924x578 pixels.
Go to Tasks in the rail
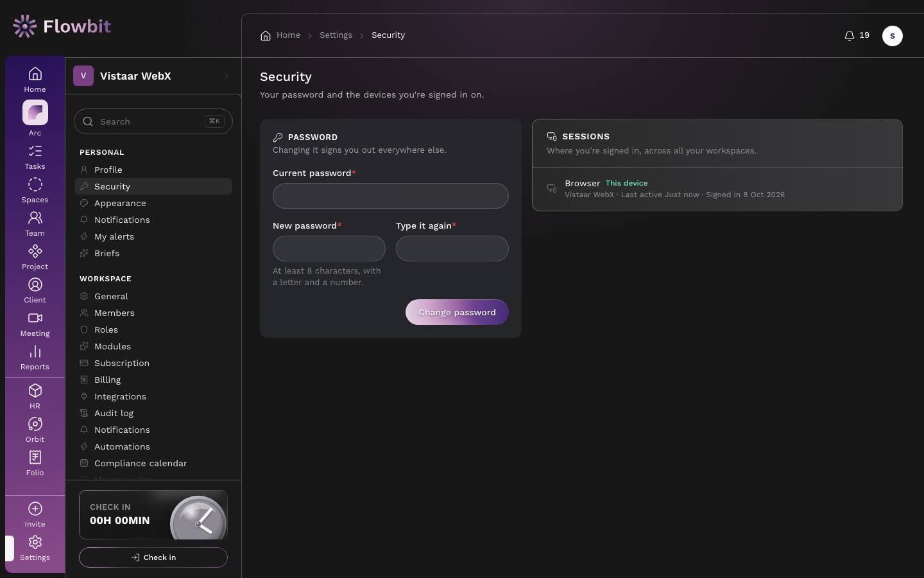(35, 157)
